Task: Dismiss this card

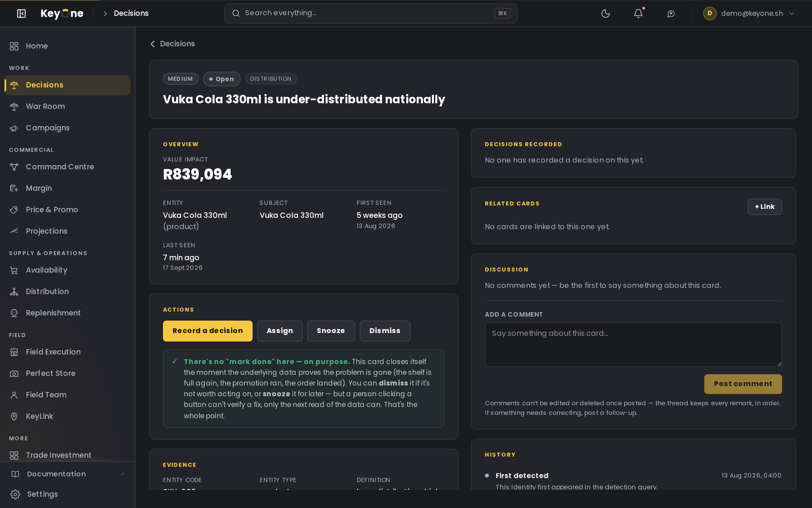Action: tap(385, 331)
